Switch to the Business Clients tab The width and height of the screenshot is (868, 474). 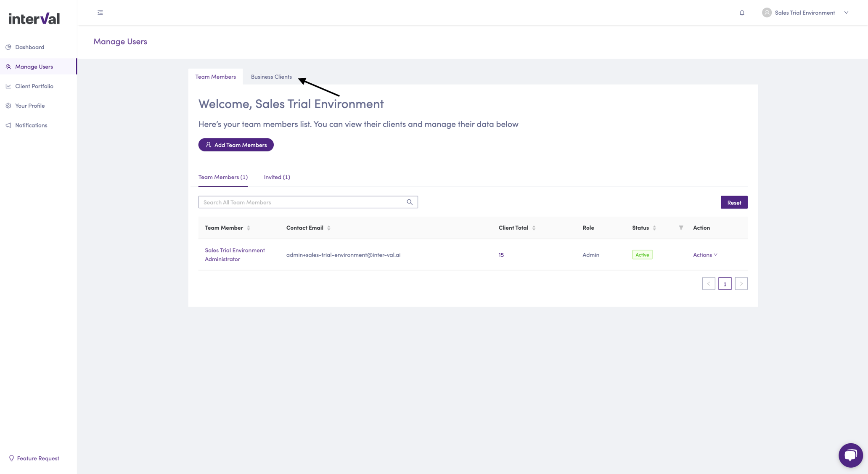pos(271,77)
